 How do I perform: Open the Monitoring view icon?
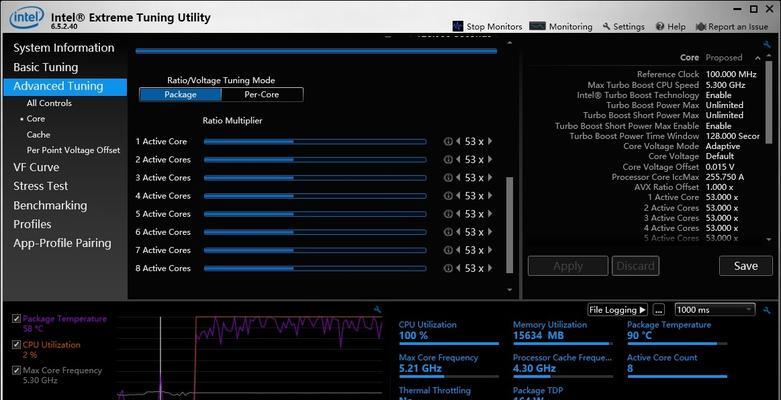click(x=537, y=26)
